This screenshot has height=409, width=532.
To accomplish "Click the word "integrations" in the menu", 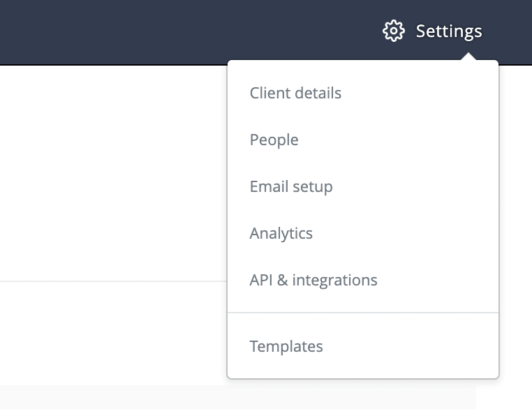I will pyautogui.click(x=335, y=280).
